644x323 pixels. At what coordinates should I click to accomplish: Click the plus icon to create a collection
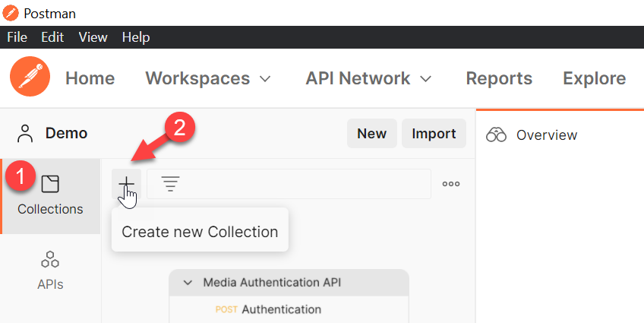(127, 184)
